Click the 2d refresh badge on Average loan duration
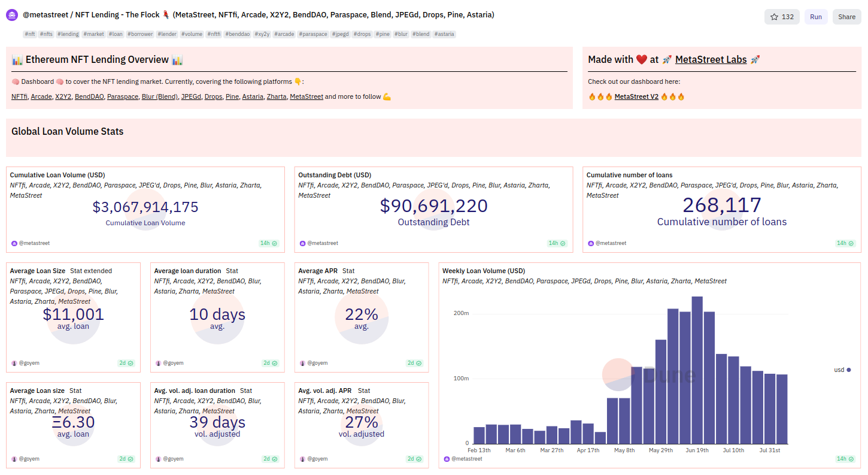 [270, 363]
